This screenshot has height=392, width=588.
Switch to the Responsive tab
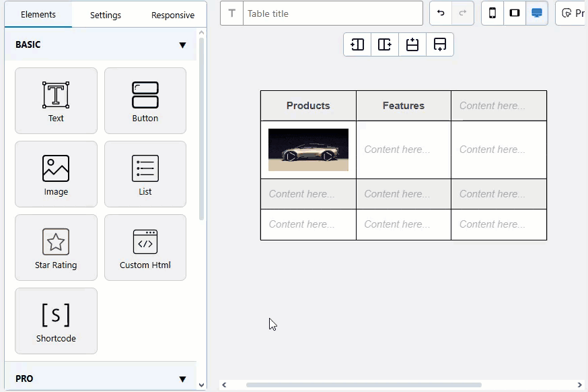pos(173,15)
